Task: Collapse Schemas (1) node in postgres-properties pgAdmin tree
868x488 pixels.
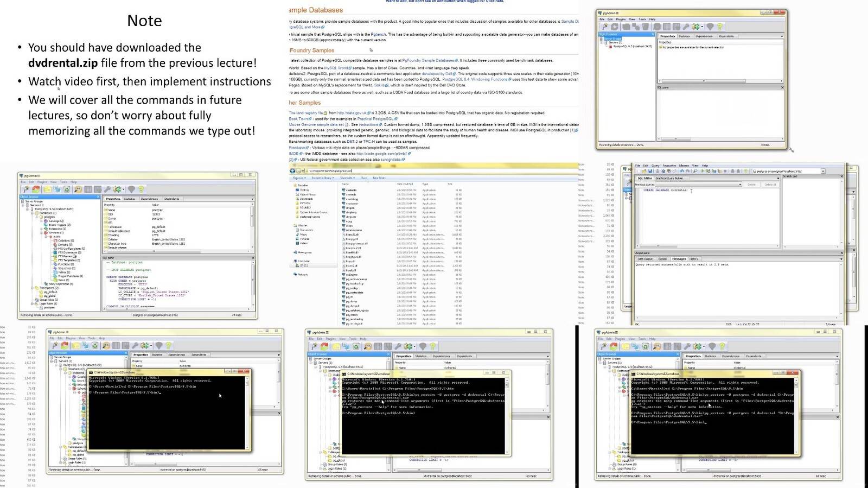Action: 41,233
